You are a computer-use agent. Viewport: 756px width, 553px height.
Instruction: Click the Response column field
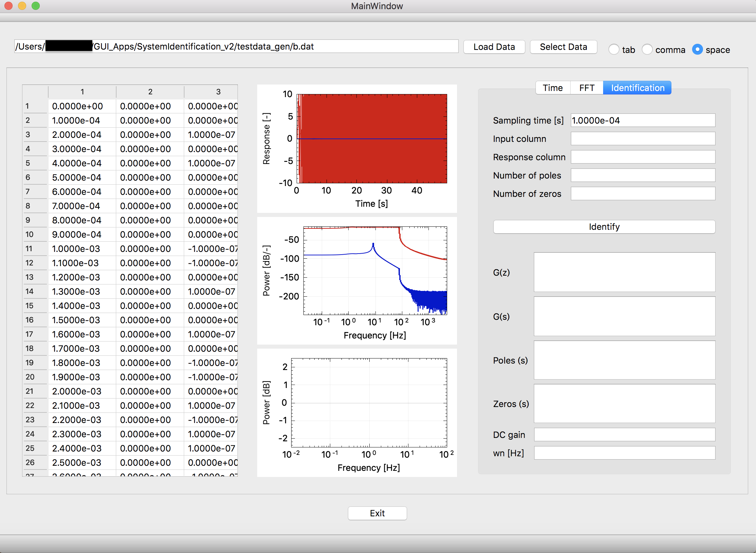643,157
